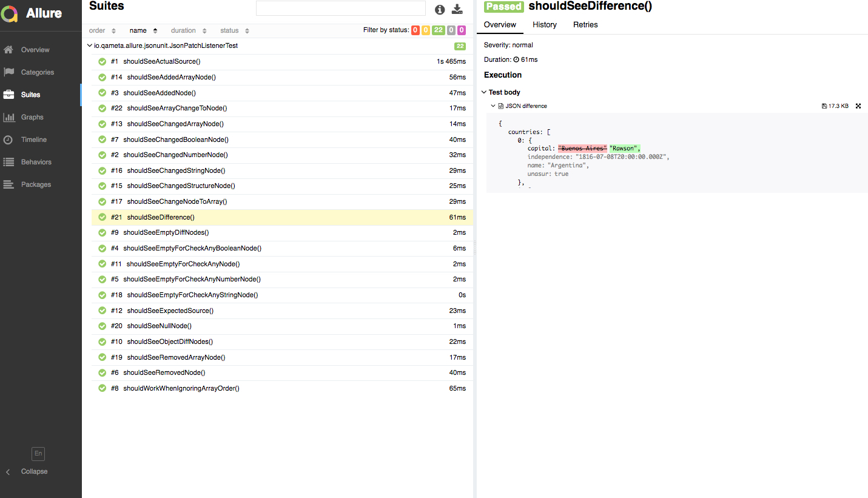The width and height of the screenshot is (868, 498).
Task: Open the Packages sidebar icon
Action: (x=8, y=184)
